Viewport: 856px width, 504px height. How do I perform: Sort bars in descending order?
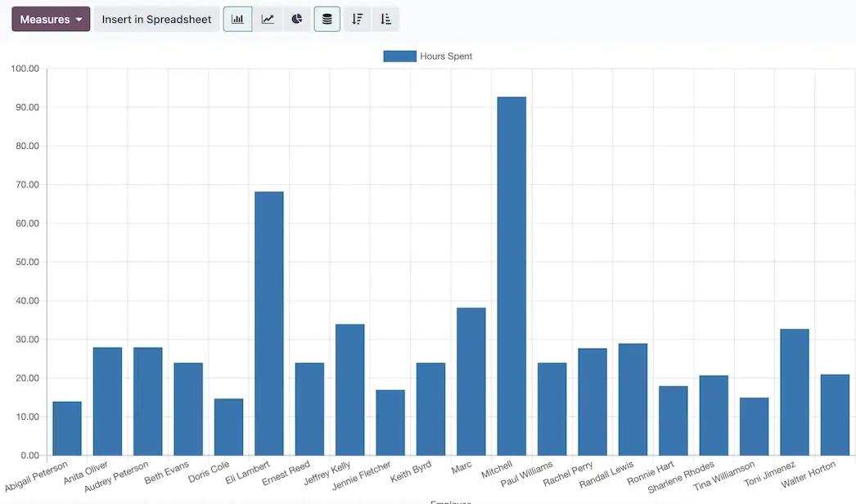coord(357,18)
